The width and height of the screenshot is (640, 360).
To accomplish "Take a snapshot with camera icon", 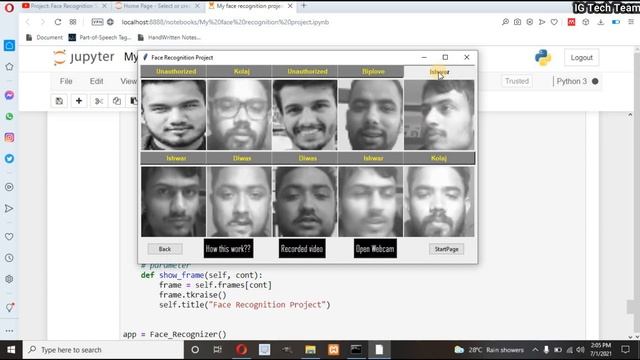I will (517, 22).
